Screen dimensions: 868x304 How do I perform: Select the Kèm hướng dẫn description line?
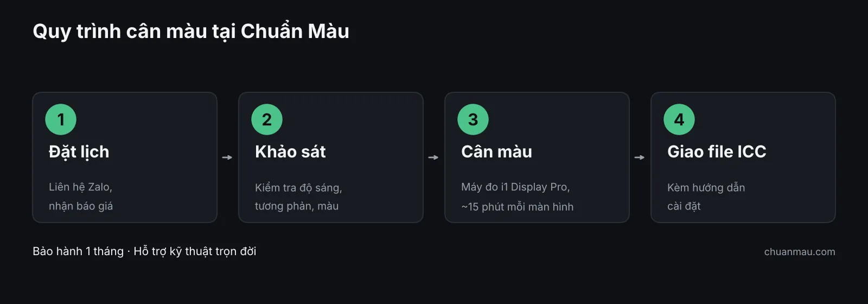[x=706, y=188]
